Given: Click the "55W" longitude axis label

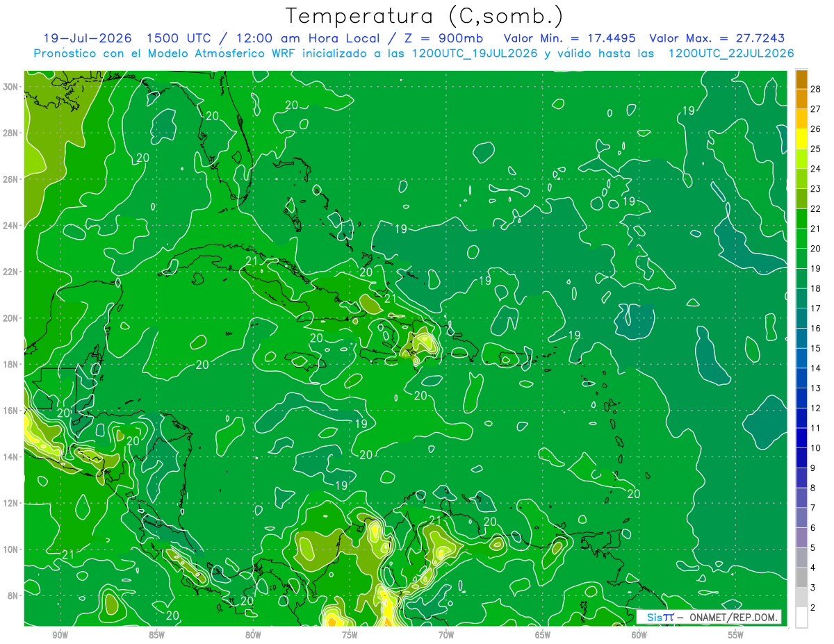Looking at the screenshot, I should pyautogui.click(x=736, y=635).
